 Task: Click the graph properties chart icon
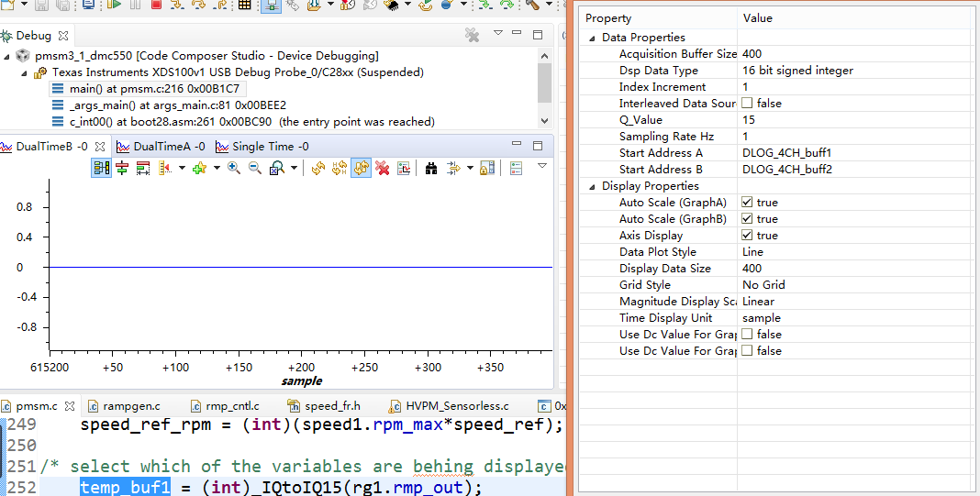pos(404,168)
